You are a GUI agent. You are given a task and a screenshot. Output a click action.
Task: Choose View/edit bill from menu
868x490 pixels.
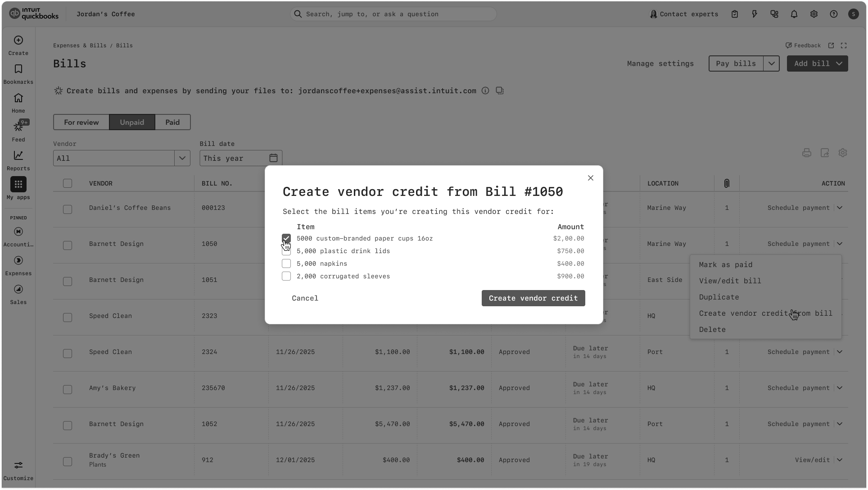[765, 281]
